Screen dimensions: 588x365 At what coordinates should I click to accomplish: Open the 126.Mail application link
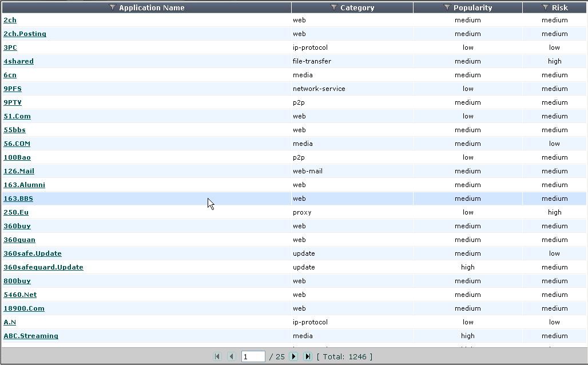click(x=19, y=171)
